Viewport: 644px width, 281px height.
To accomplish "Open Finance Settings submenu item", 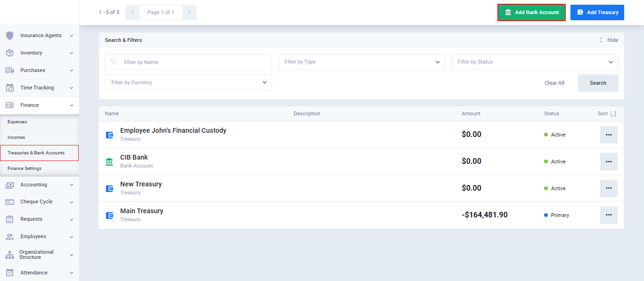I will pyautogui.click(x=39, y=169).
